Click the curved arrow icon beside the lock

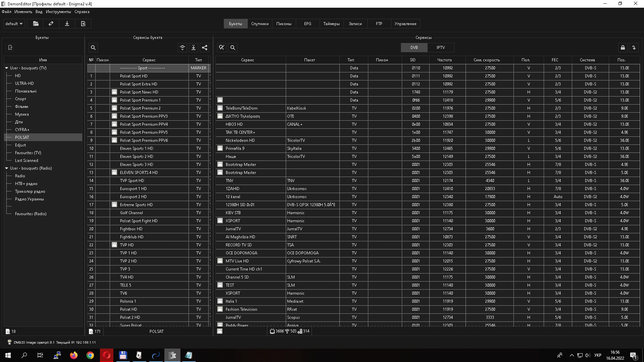[x=634, y=48]
